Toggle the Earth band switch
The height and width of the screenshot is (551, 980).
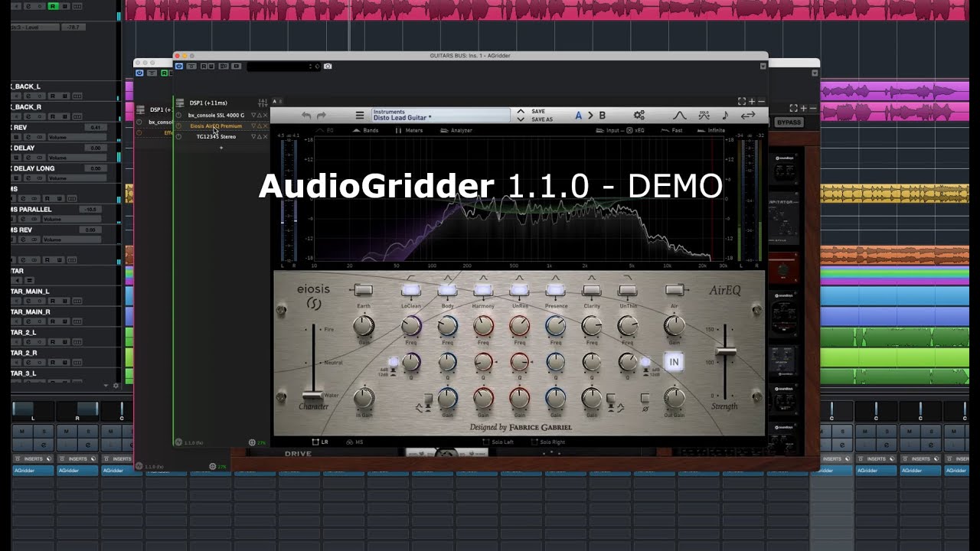[363, 290]
